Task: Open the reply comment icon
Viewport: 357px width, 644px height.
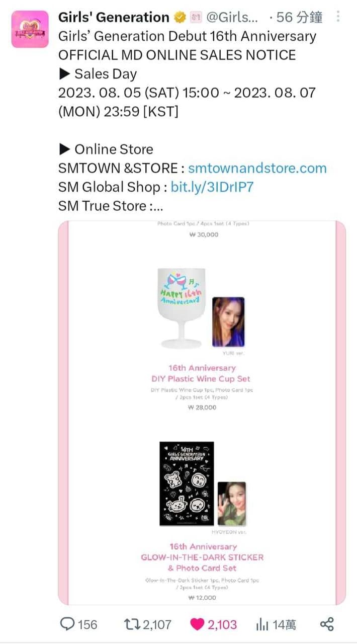Action: 67,624
